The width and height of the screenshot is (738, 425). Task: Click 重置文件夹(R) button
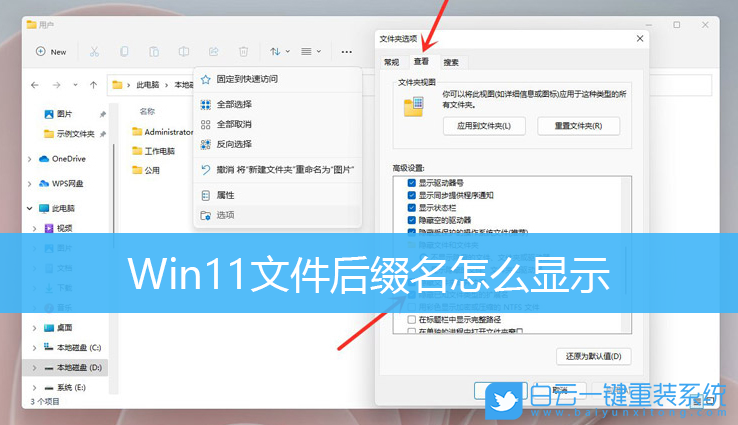(x=578, y=126)
